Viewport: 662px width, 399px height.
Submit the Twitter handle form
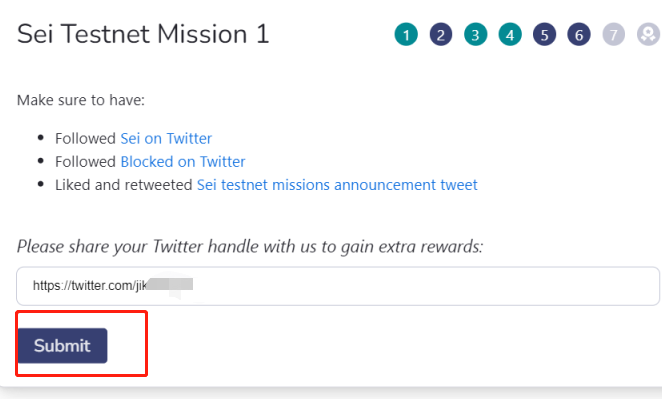pos(62,345)
